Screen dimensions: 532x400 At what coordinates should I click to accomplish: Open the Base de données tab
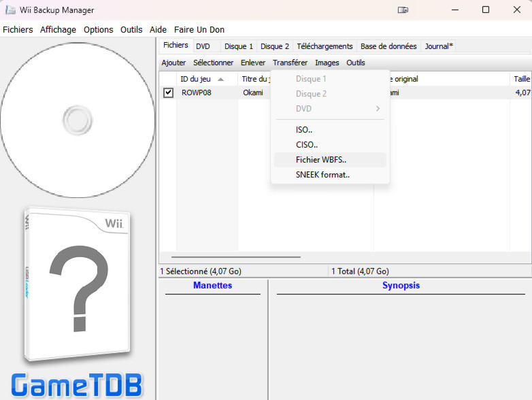pyautogui.click(x=388, y=46)
